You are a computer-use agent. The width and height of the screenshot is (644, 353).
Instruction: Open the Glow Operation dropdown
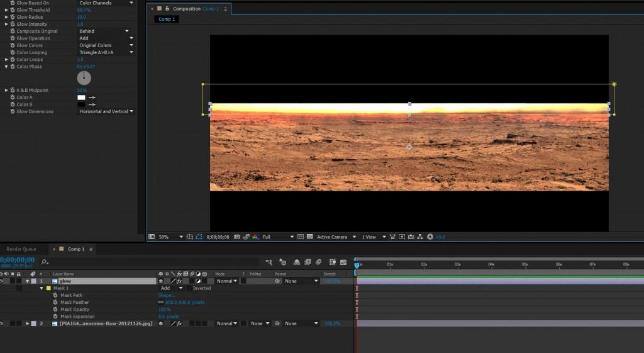pos(106,38)
